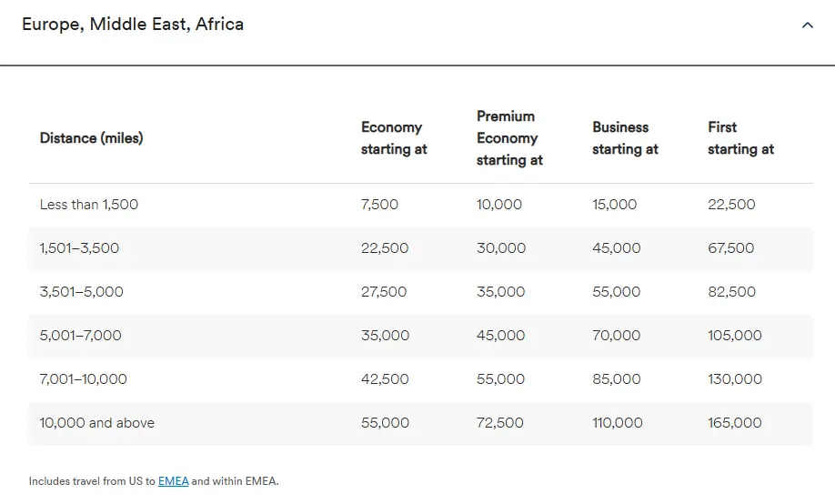The height and width of the screenshot is (504, 835).
Task: Click the Economy starting at column header
Action: [x=394, y=138]
